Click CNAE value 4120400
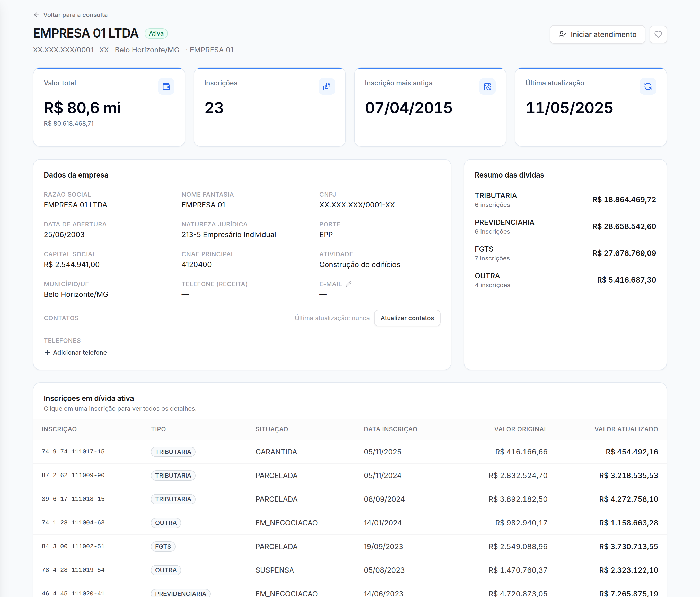700x597 pixels. tap(196, 265)
